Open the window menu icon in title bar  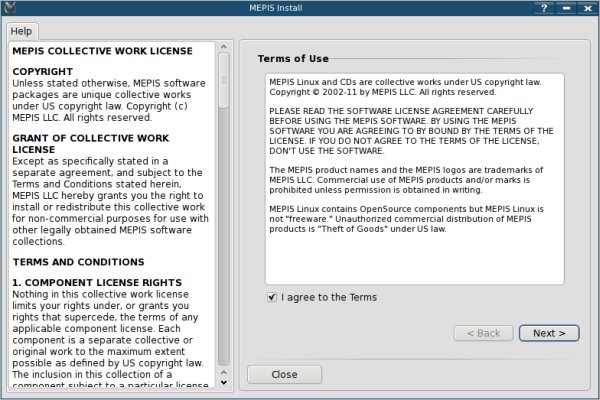pyautogui.click(x=8, y=8)
